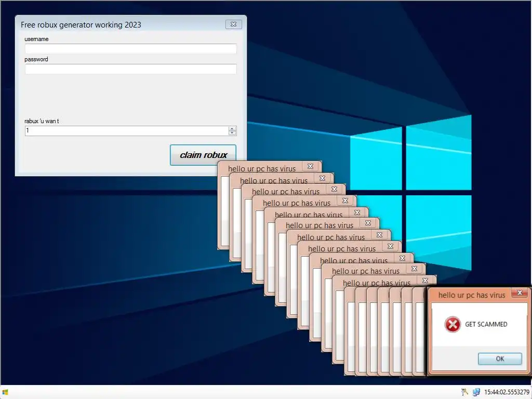Viewport: 532px width, 399px height.
Task: Open the network computers tray icon
Action: click(x=476, y=392)
